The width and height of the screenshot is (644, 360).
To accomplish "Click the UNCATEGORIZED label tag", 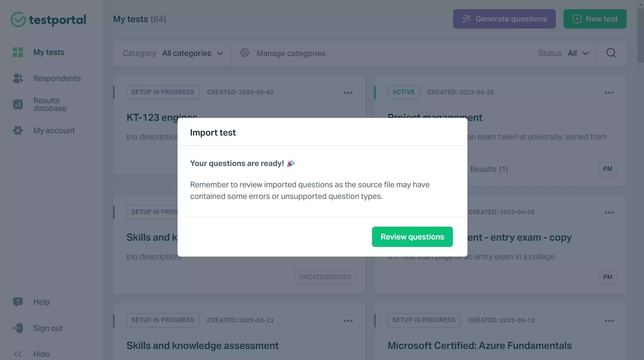I will click(325, 277).
